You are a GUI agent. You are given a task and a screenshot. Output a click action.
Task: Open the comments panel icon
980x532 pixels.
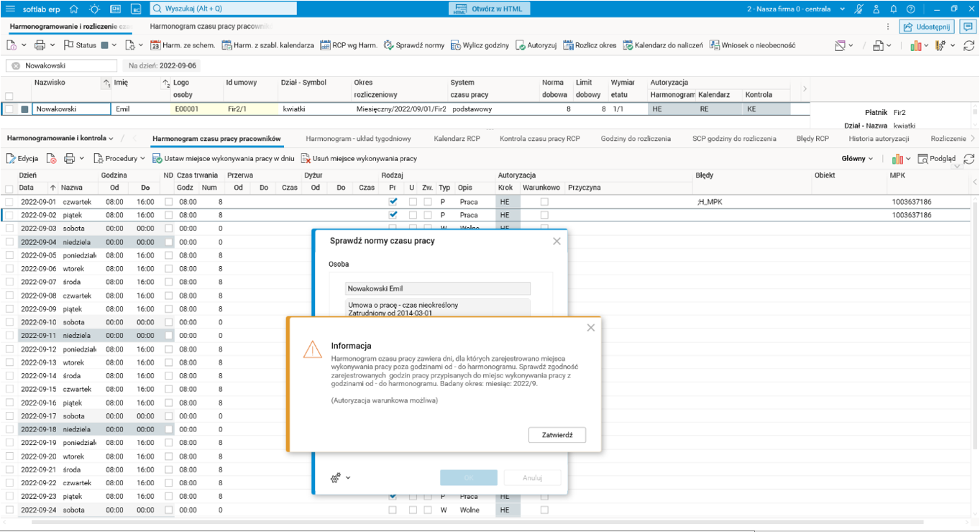click(968, 27)
